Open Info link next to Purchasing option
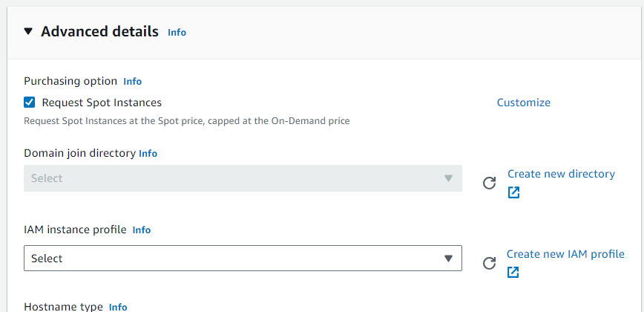The width and height of the screenshot is (644, 312). (133, 82)
